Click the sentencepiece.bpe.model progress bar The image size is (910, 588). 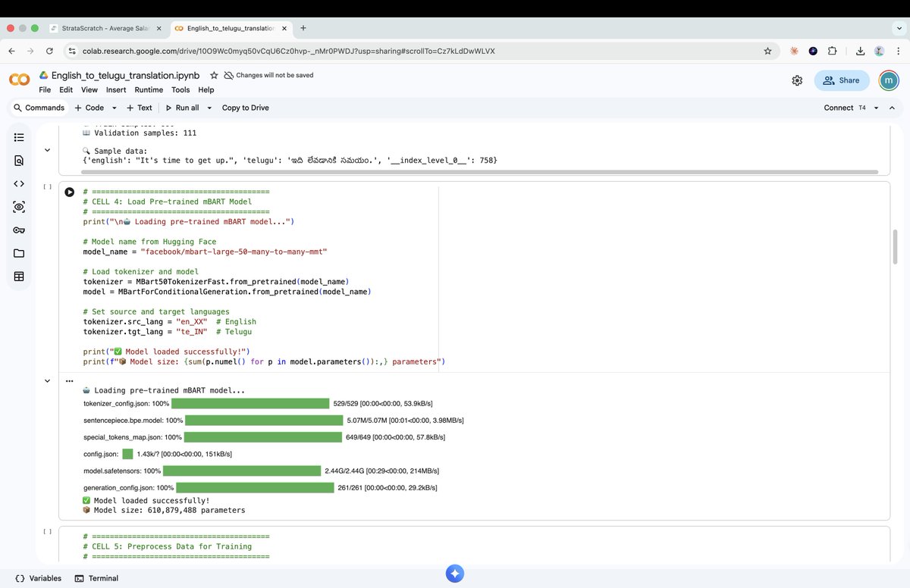coord(263,420)
